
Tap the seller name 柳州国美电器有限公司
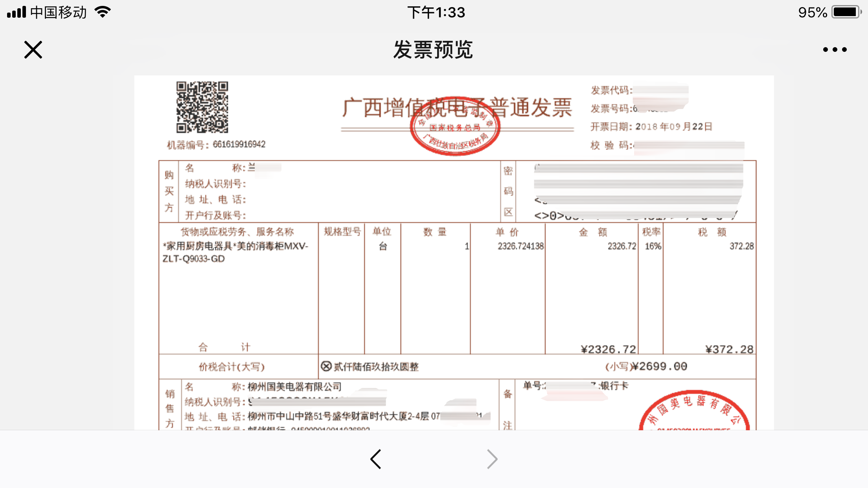point(294,387)
